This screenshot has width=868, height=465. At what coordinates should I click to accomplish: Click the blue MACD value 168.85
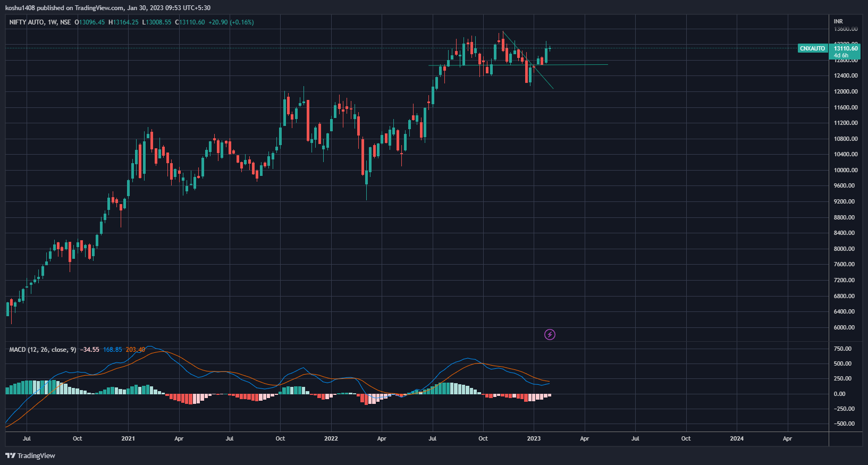[x=112, y=350]
